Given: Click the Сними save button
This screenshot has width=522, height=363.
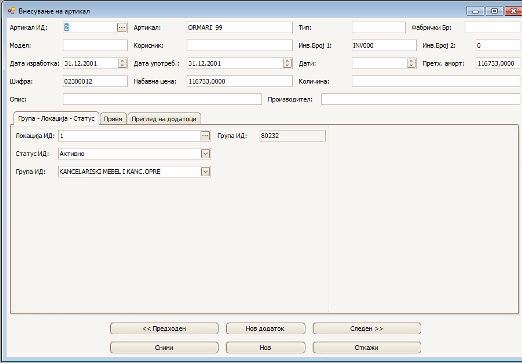Looking at the screenshot, I should pos(164,347).
